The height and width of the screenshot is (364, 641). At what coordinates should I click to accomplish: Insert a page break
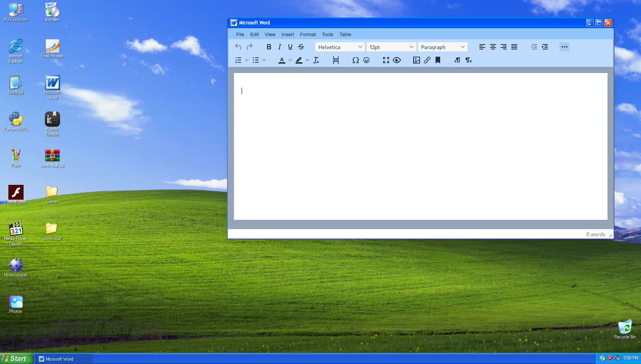[x=336, y=60]
